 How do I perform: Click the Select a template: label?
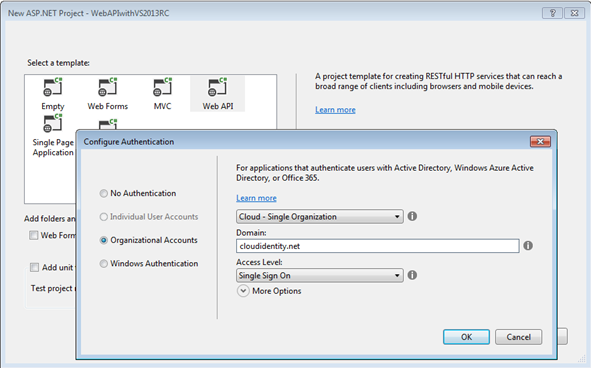[58, 63]
